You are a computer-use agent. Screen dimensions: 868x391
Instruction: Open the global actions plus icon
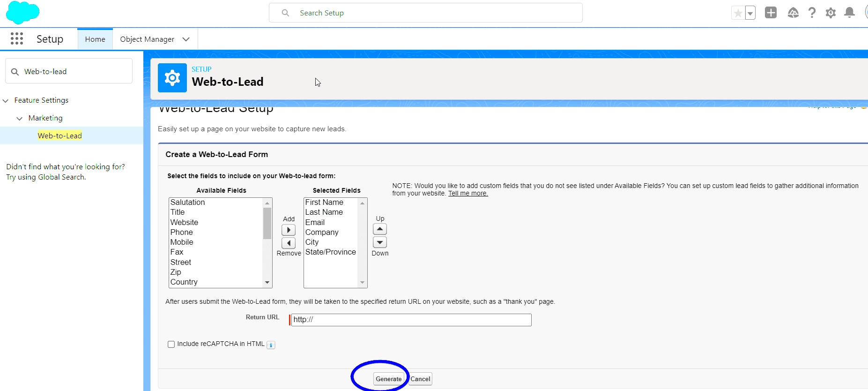(771, 13)
